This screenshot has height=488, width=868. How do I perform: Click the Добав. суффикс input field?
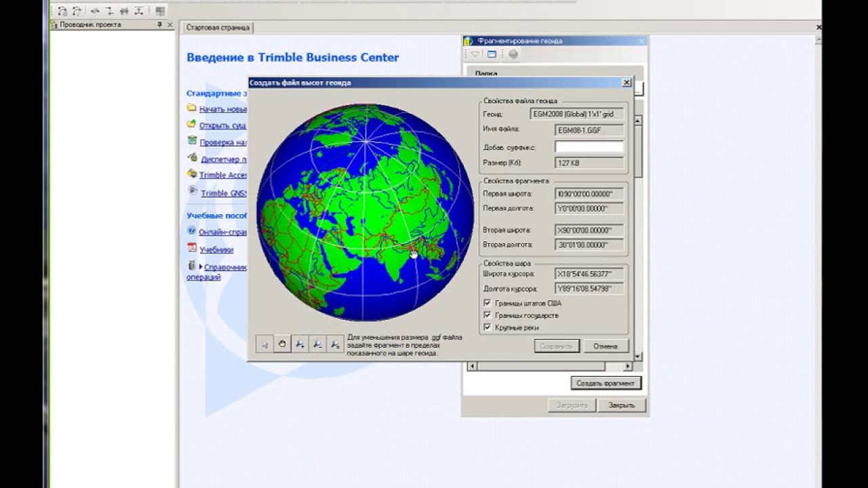(x=589, y=147)
